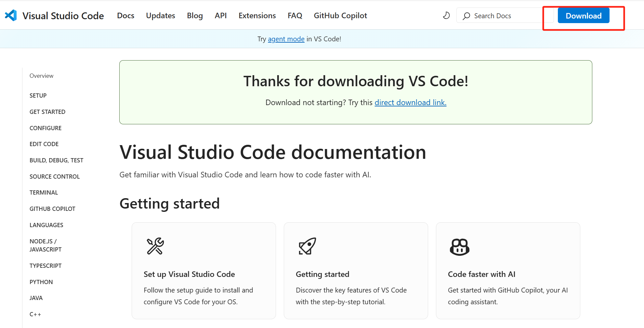Expand the GET STARTED sidebar section
Viewport: 644px width, 328px height.
coord(47,112)
